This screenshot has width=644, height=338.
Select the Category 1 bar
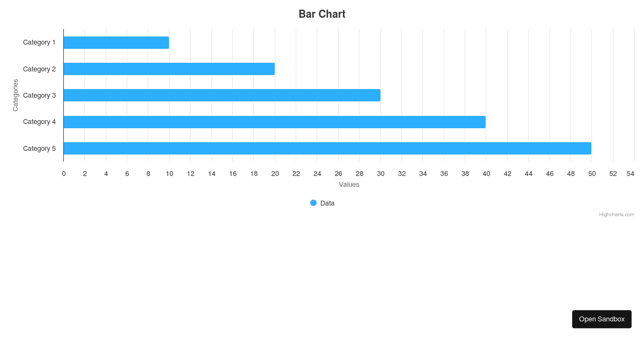(116, 42)
